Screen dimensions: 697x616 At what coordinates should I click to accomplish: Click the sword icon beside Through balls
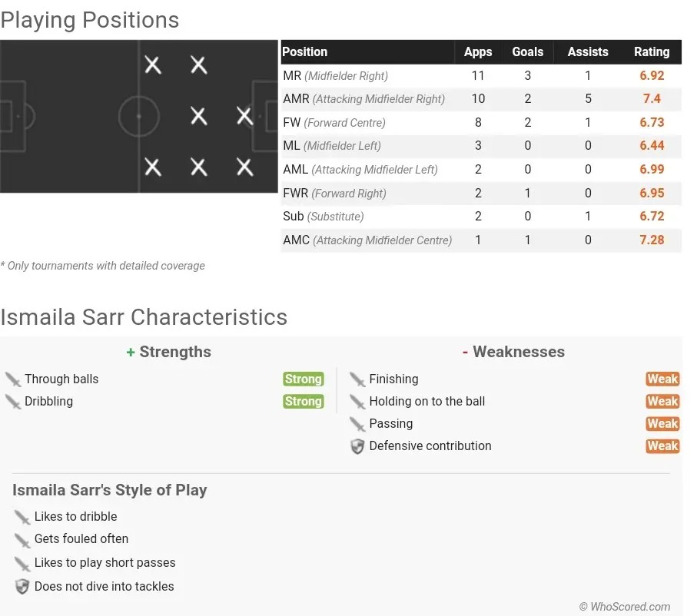(x=13, y=379)
